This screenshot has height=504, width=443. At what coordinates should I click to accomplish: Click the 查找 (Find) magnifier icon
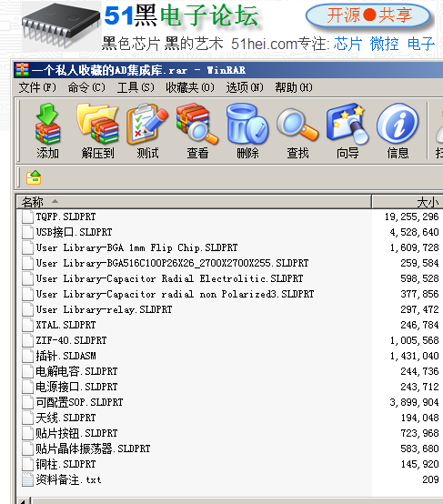point(297,130)
